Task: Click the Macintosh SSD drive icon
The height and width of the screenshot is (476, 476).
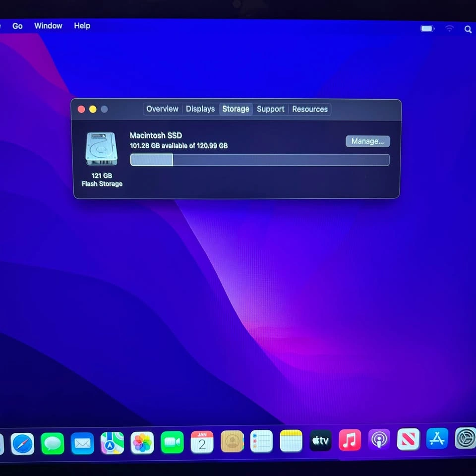Action: [x=101, y=149]
